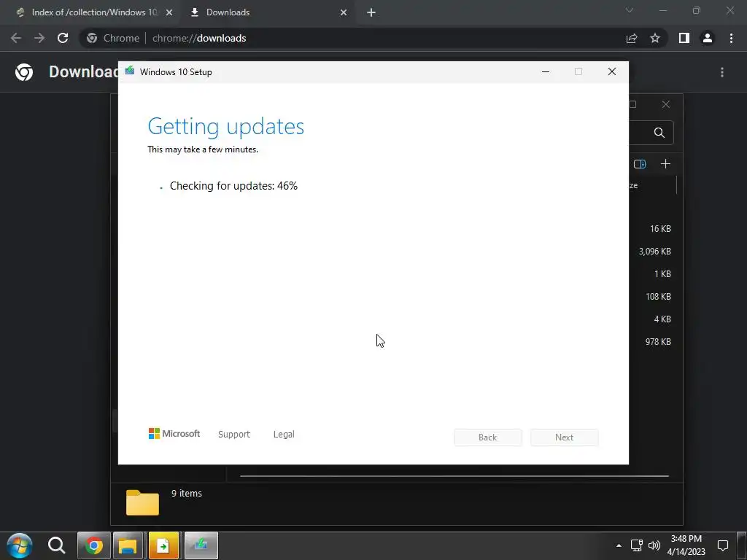Click the horizontal scrollbar in file explorer
The height and width of the screenshot is (560, 747).
pyautogui.click(x=454, y=475)
